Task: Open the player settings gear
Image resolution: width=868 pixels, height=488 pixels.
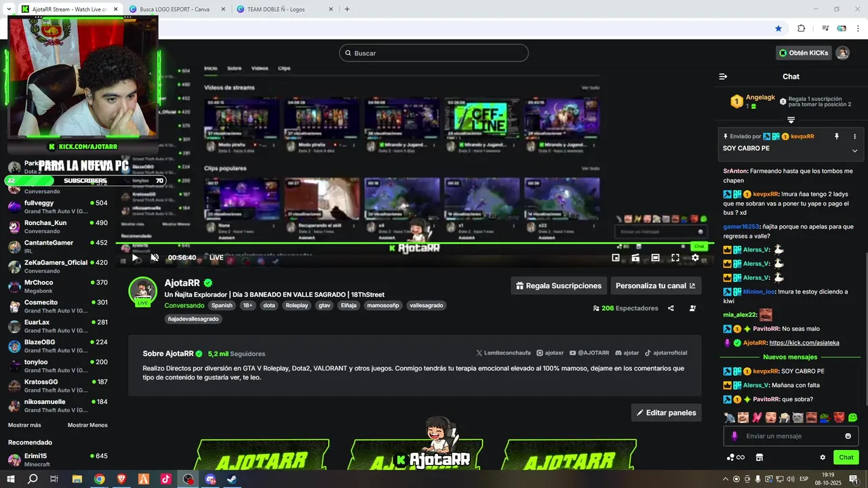Action: coord(695,258)
